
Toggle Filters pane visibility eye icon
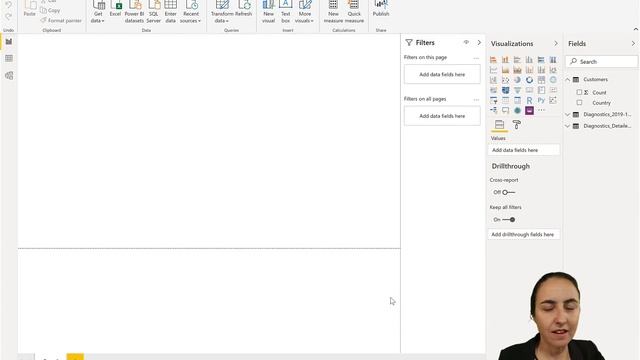pos(466,42)
